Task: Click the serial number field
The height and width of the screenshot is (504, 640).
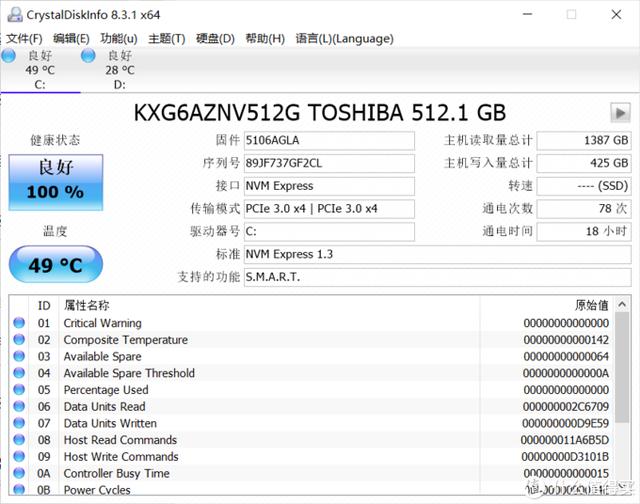Action: (329, 163)
